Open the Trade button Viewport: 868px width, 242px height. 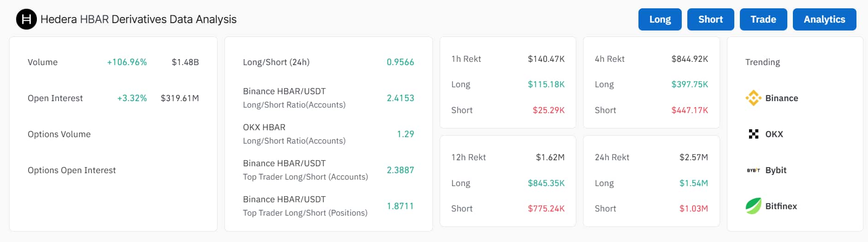(763, 19)
